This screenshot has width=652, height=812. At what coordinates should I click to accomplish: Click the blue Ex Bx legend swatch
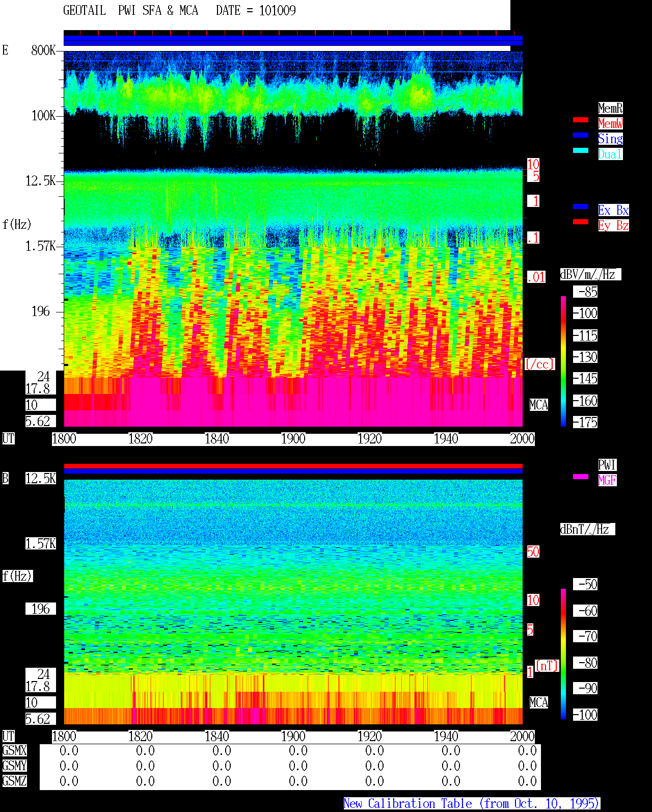tap(581, 206)
